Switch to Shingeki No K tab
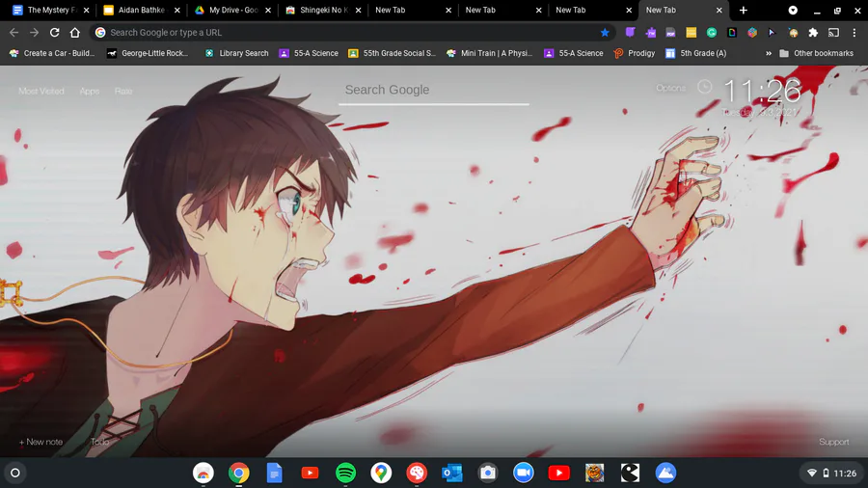Image resolution: width=868 pixels, height=488 pixels. [322, 10]
